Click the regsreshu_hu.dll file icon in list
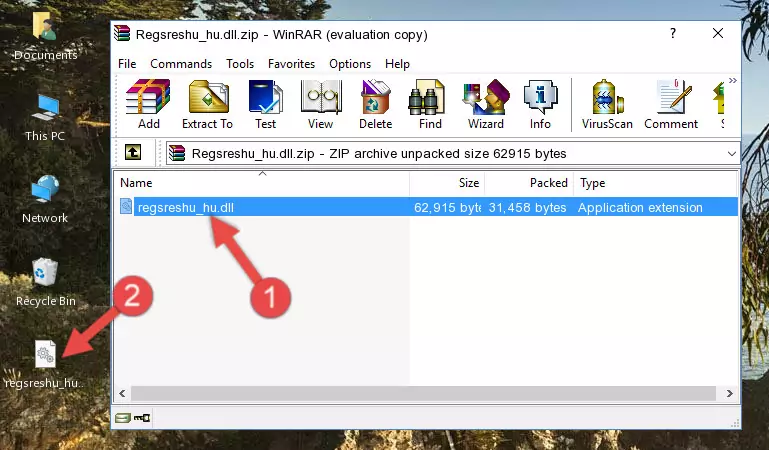Viewport: 769px width, 450px height. tap(126, 206)
